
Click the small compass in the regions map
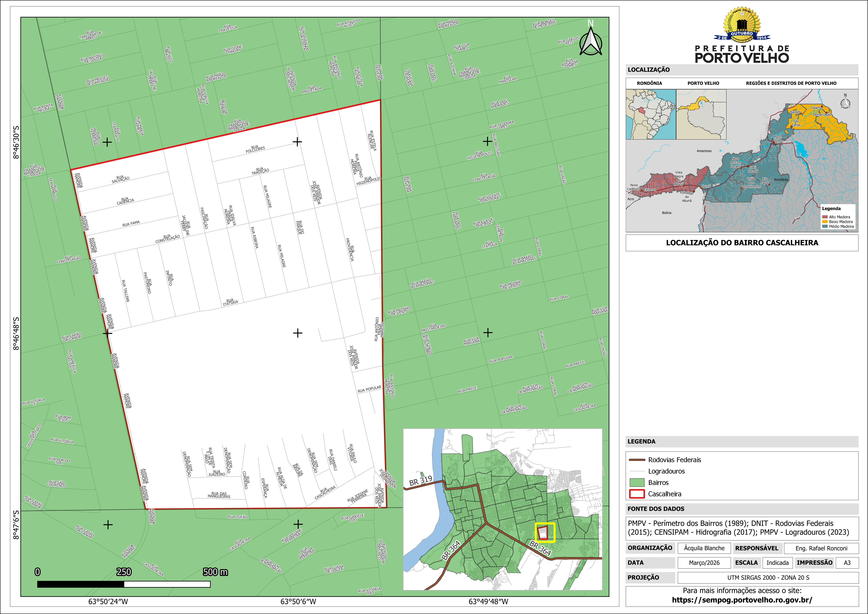(x=845, y=103)
